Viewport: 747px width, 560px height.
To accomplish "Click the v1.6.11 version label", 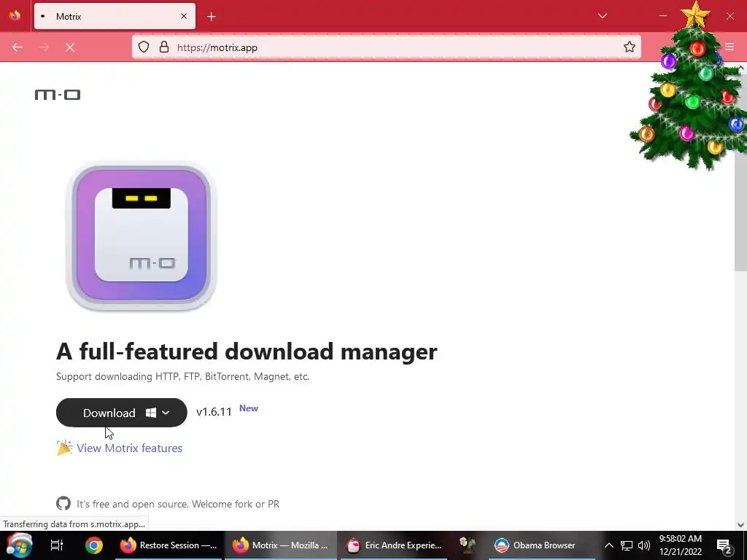I will point(214,412).
